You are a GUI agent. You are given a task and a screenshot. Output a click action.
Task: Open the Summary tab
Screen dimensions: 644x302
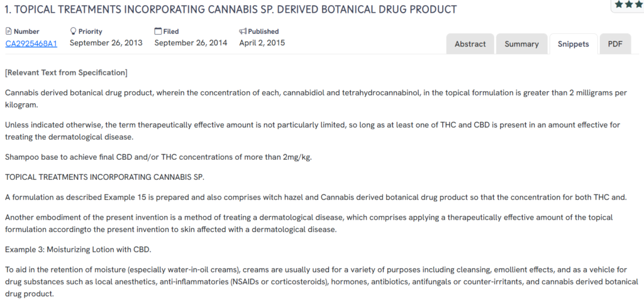click(x=521, y=44)
